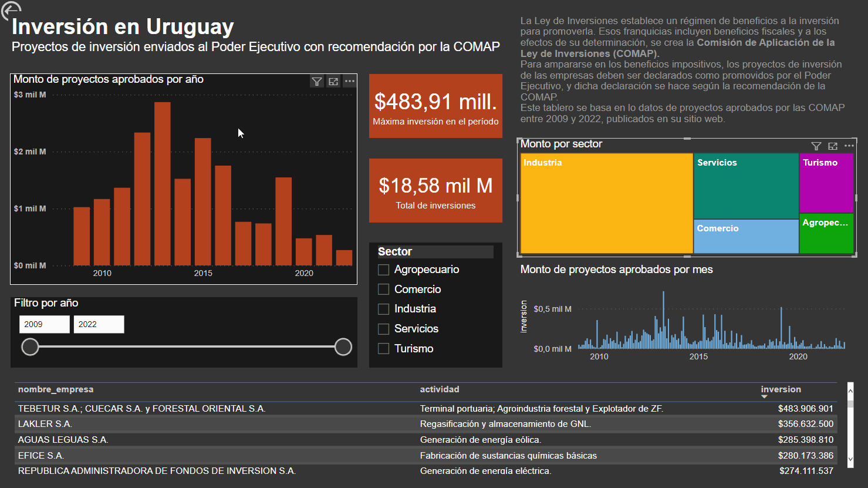This screenshot has width=868, height=488.
Task: Click the $483,91 mill. maximum investment card
Action: pos(435,106)
